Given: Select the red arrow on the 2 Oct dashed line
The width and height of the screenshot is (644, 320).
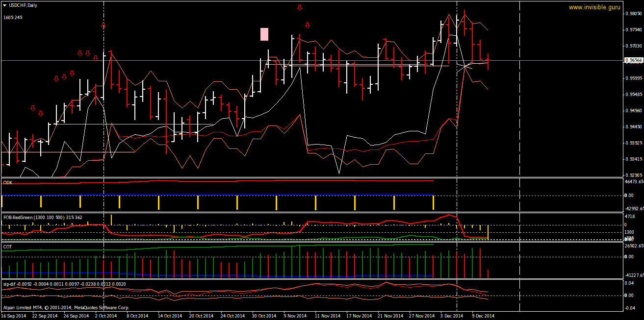Looking at the screenshot, I should [x=103, y=25].
